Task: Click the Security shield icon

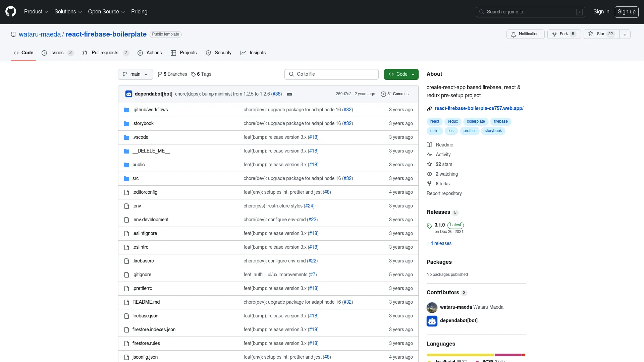Action: tap(208, 53)
